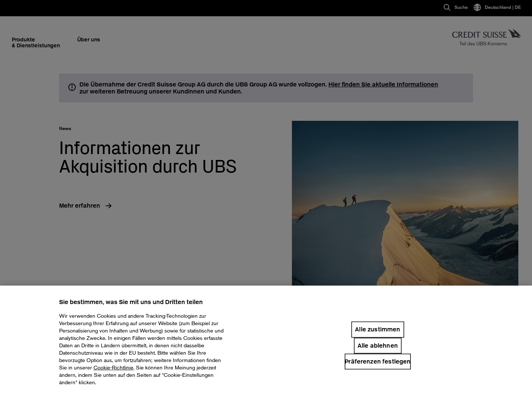Open the Suche search label
Viewport: 532px width, 399px height.
[x=461, y=7]
